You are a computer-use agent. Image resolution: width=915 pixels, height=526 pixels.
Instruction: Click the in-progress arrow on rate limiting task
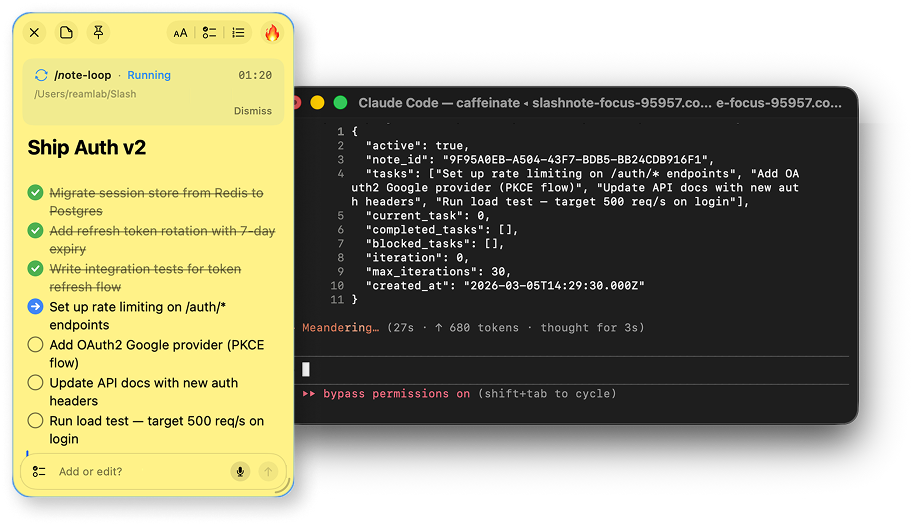36,306
